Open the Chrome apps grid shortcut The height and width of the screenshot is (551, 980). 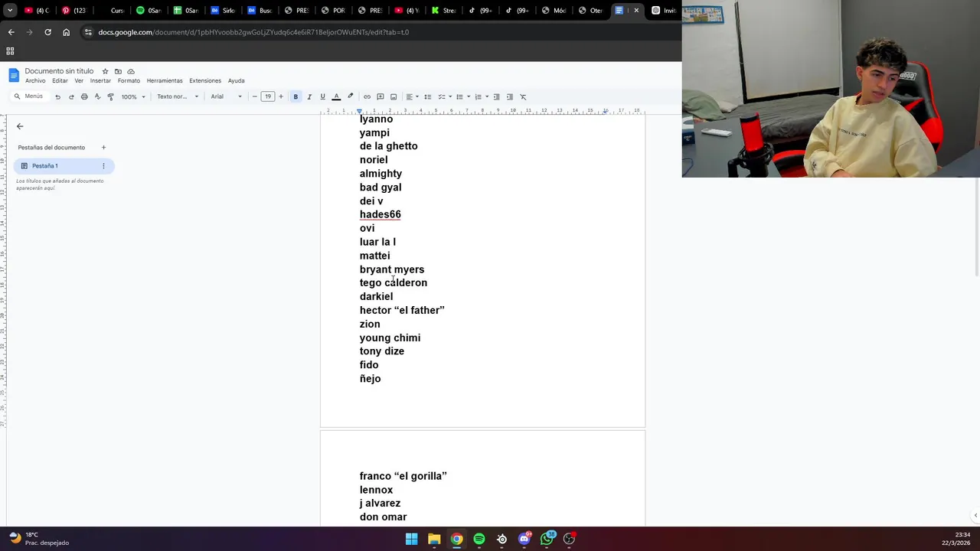(x=10, y=51)
